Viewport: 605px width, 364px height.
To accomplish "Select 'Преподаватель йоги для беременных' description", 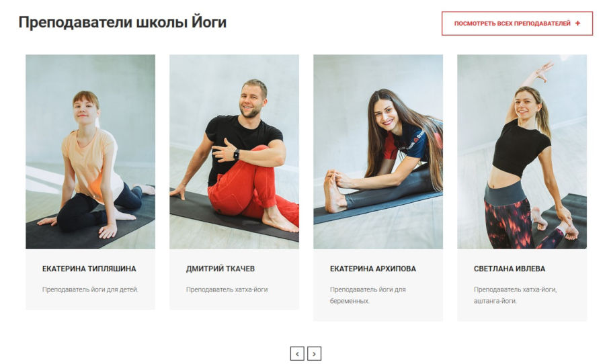I will pos(368,295).
